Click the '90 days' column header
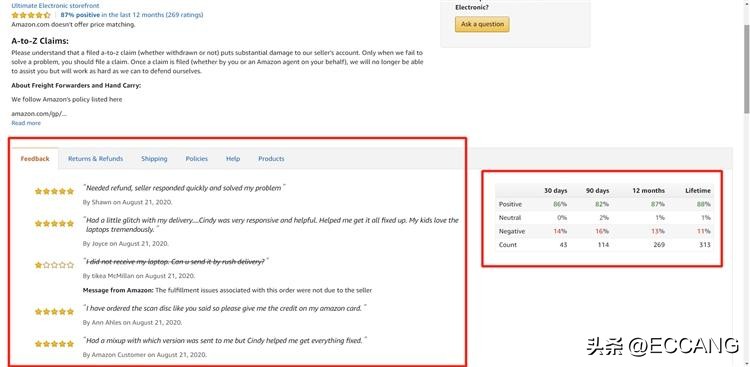 tap(597, 190)
